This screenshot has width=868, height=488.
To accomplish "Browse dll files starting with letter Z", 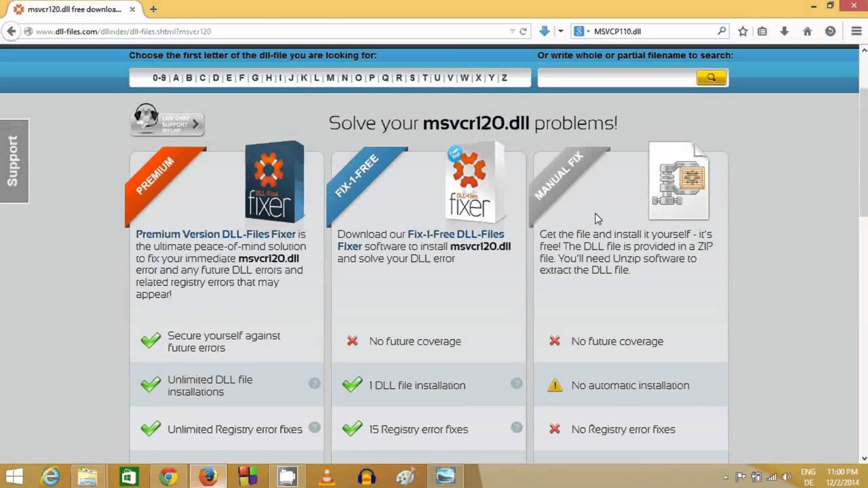I will click(504, 78).
